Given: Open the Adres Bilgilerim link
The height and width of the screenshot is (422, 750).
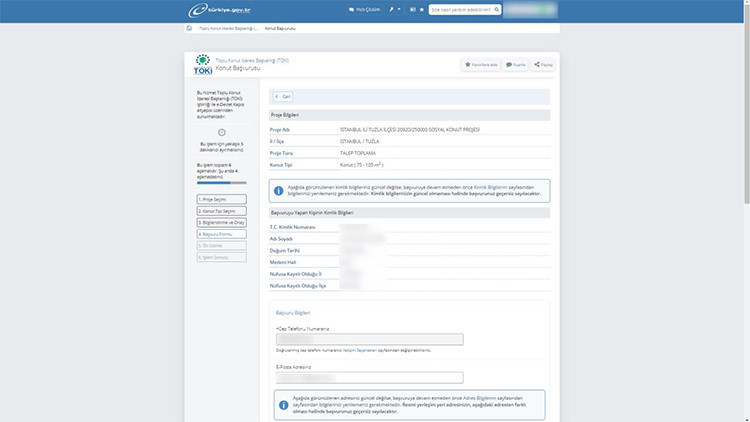Looking at the screenshot, I should point(483,397).
